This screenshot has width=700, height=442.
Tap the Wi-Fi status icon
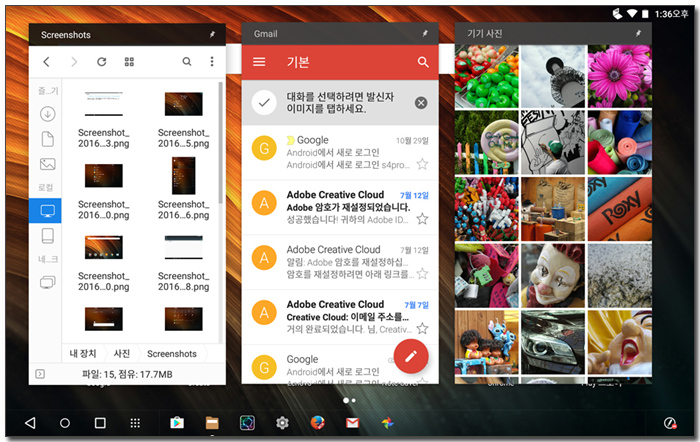click(632, 14)
